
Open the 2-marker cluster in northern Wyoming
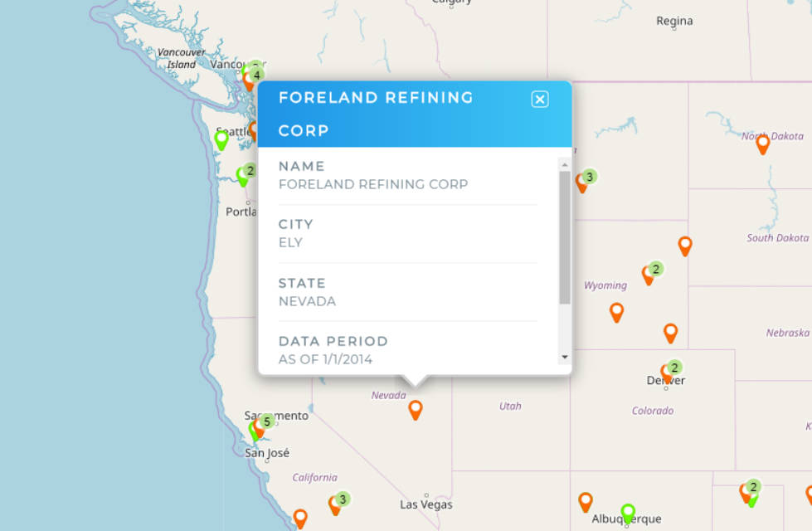(655, 269)
